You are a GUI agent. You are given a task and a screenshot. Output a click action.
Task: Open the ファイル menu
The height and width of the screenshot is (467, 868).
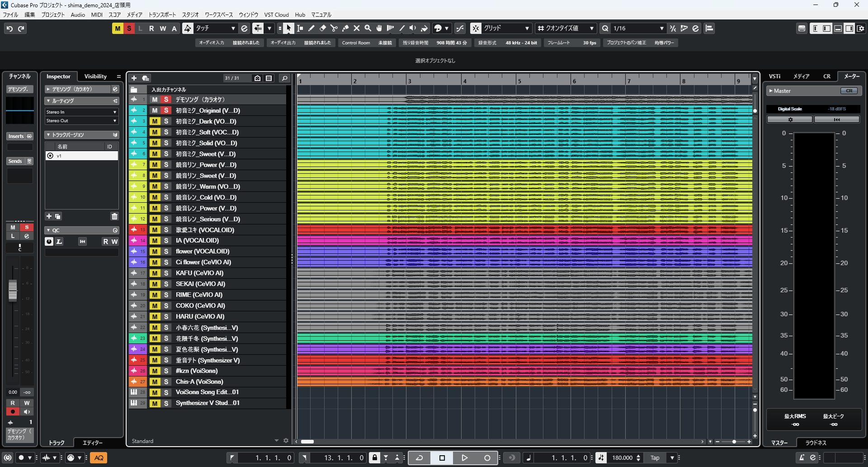10,14
